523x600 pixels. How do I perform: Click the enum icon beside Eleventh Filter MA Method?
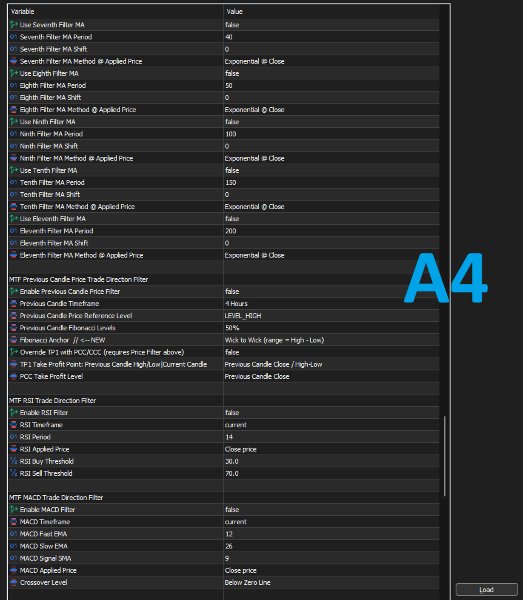pos(14,255)
